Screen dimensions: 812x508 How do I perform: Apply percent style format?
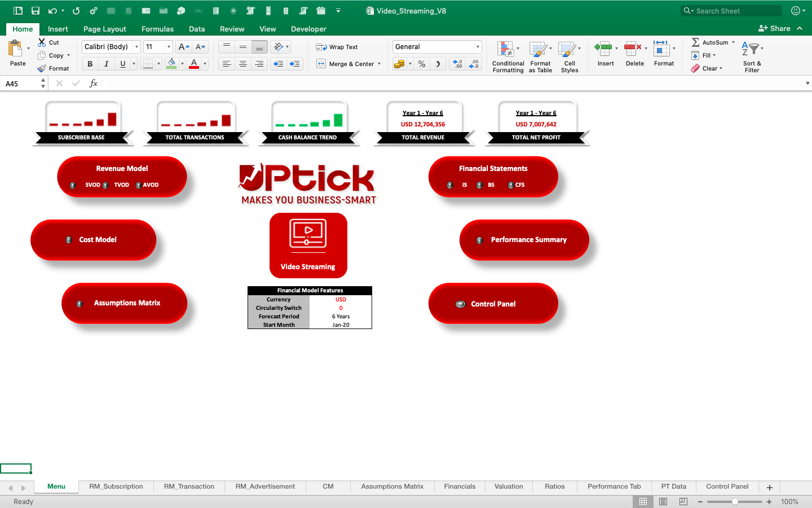tap(422, 64)
